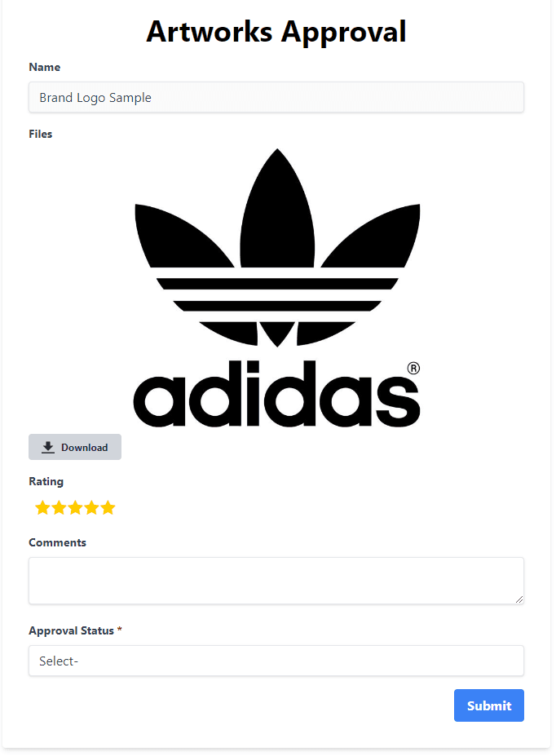
Task: Click the Name field label
Action: [x=45, y=67]
